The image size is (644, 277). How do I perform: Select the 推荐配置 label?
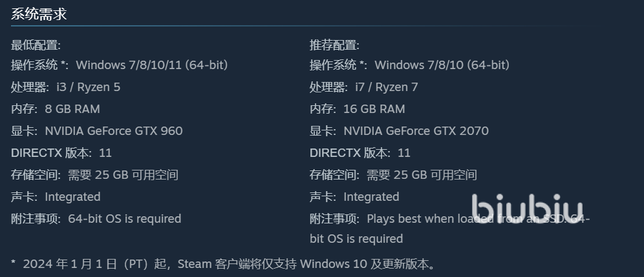tap(334, 45)
